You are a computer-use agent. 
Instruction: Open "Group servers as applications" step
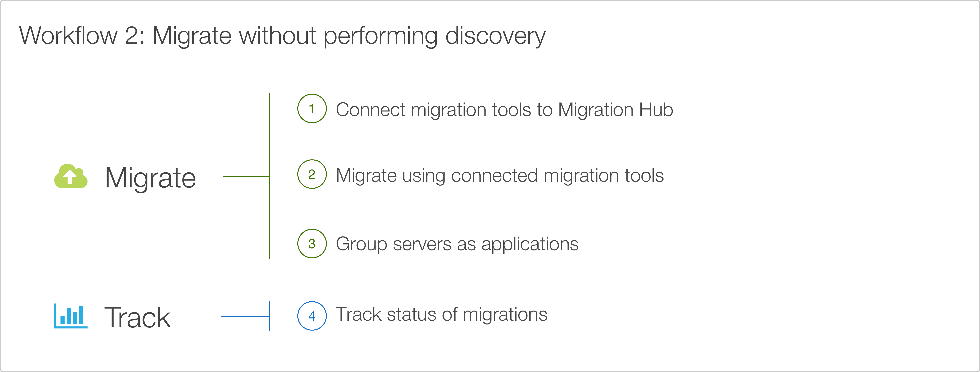click(x=457, y=244)
